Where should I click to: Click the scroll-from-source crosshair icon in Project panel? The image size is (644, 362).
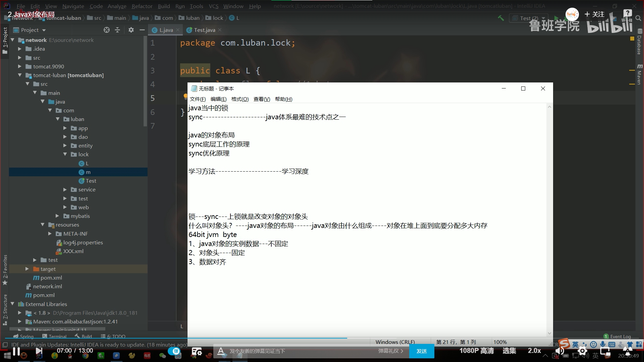coord(106,30)
